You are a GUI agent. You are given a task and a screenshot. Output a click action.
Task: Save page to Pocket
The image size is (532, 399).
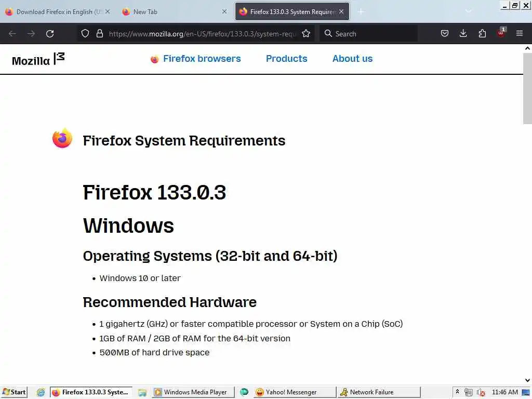click(445, 34)
